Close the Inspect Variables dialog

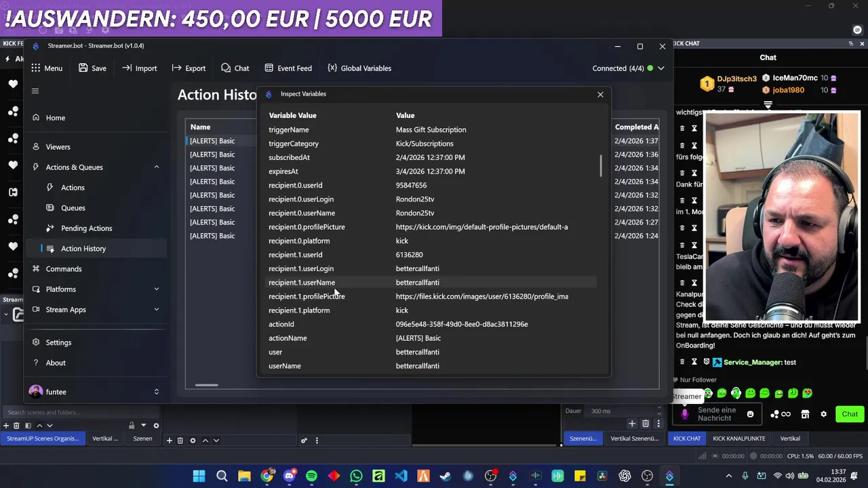(x=600, y=94)
